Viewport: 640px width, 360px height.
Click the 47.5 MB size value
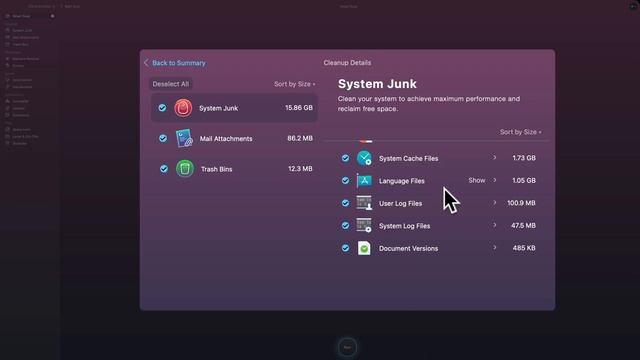tap(523, 225)
